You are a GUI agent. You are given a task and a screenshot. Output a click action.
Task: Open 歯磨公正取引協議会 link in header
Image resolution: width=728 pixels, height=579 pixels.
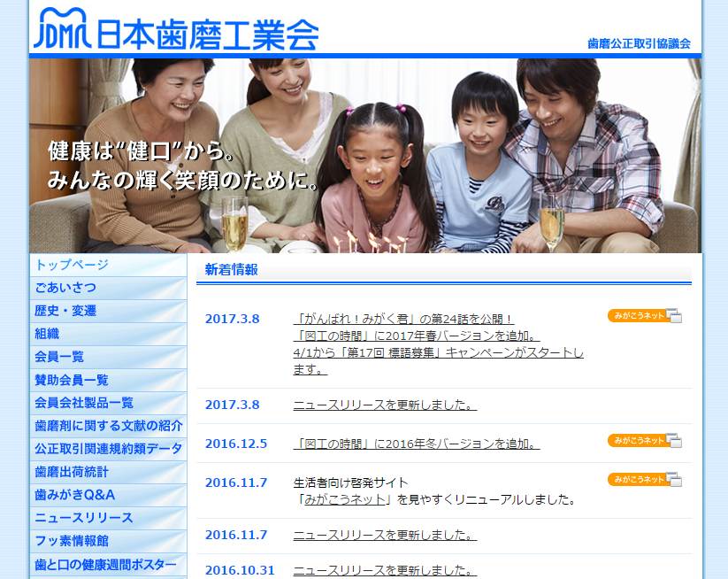point(639,43)
